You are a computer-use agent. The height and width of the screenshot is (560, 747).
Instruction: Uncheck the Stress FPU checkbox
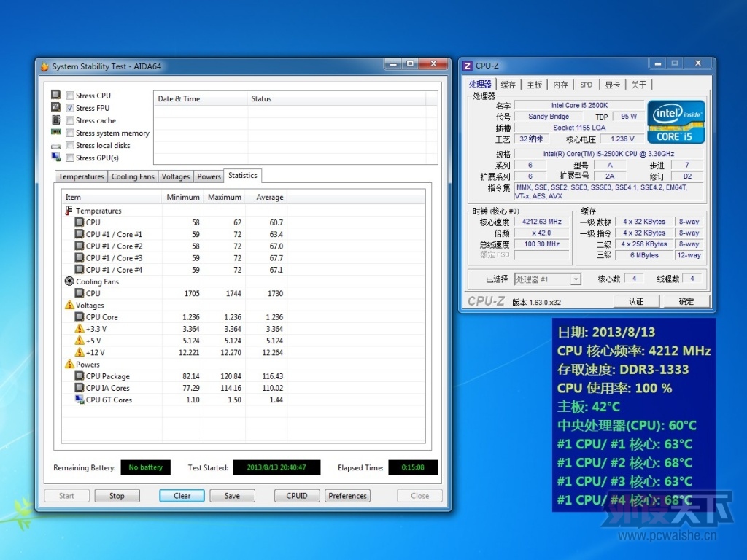70,108
